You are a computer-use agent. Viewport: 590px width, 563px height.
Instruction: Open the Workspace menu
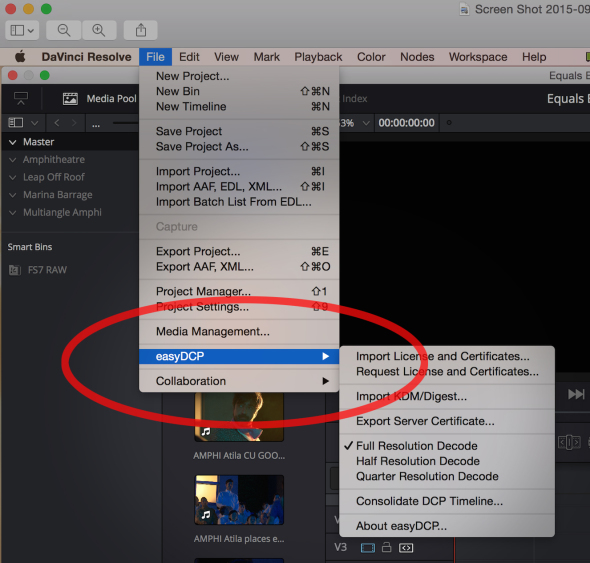478,57
